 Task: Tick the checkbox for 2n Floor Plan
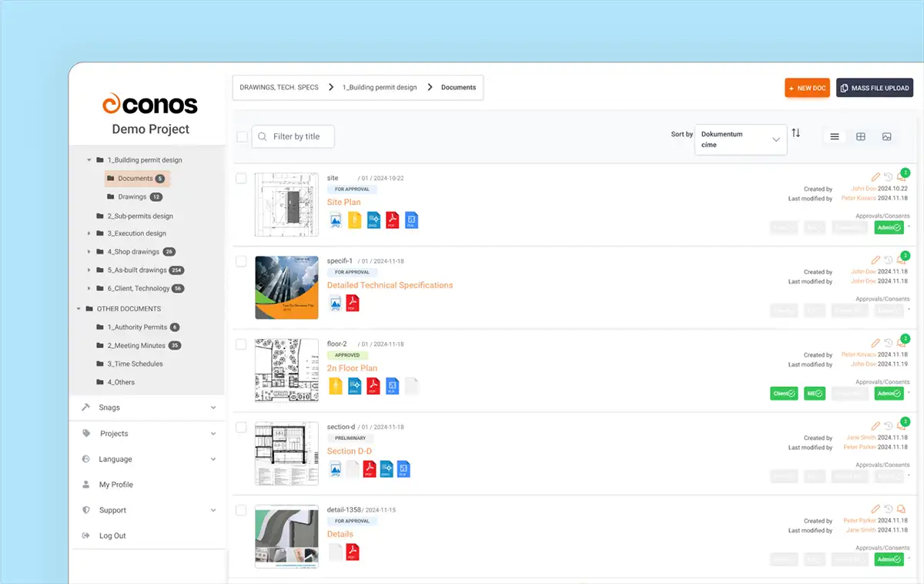click(x=241, y=344)
